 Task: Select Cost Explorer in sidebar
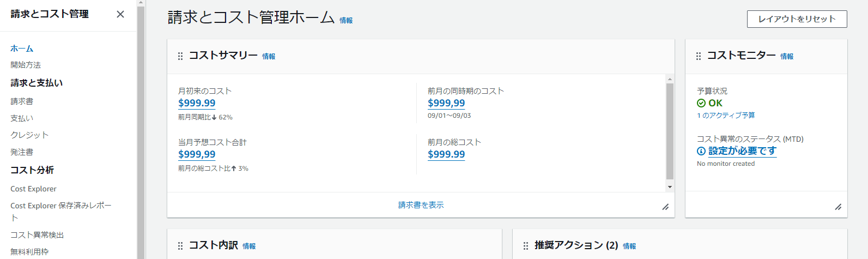33,189
